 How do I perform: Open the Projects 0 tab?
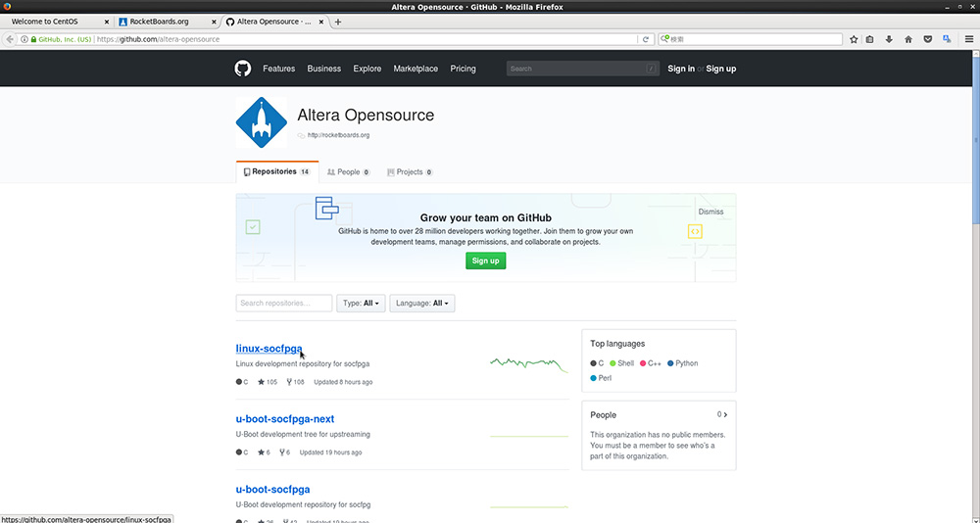(410, 171)
